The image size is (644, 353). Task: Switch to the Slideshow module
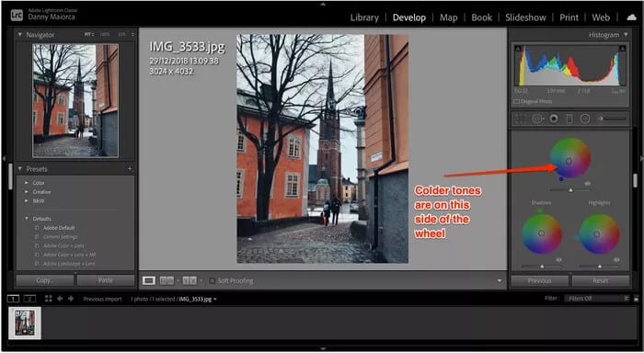click(x=525, y=17)
